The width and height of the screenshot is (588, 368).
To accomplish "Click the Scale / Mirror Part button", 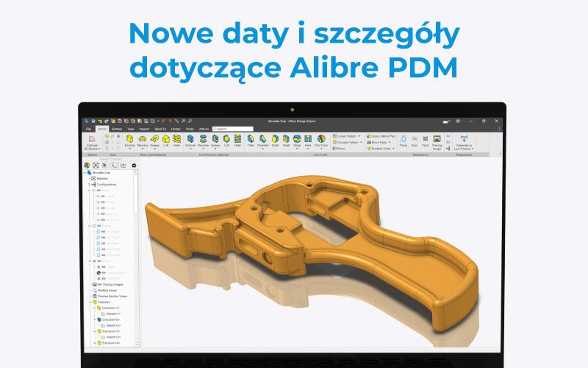I will pyautogui.click(x=381, y=136).
